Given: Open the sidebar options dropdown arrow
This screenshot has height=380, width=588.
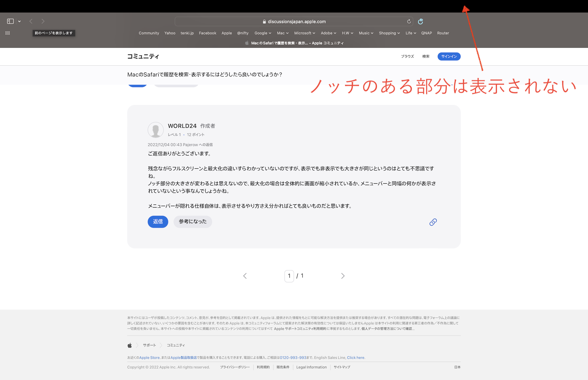Looking at the screenshot, I should tap(19, 21).
